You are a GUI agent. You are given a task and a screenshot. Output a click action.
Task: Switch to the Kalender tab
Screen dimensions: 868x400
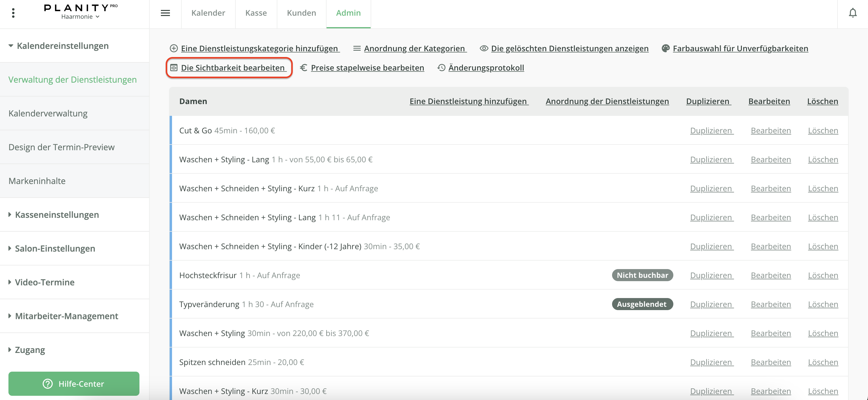[208, 13]
